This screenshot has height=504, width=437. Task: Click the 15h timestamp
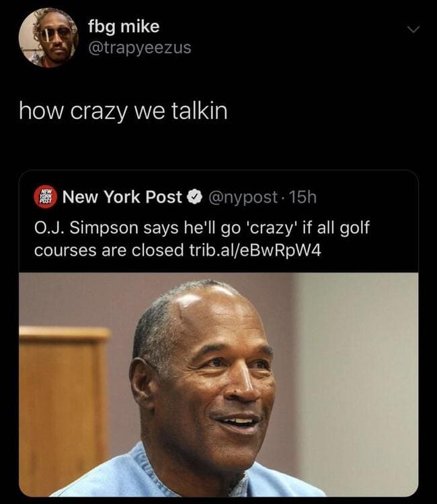pyautogui.click(x=303, y=197)
